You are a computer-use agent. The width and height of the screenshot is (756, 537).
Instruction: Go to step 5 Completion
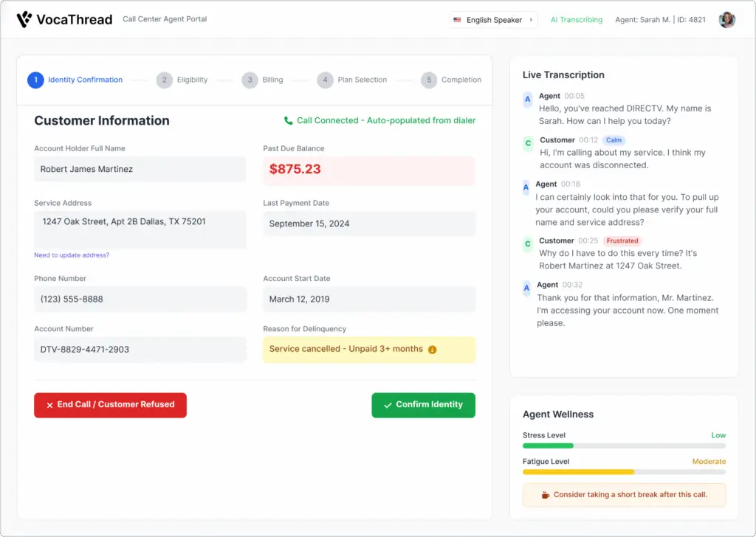451,80
